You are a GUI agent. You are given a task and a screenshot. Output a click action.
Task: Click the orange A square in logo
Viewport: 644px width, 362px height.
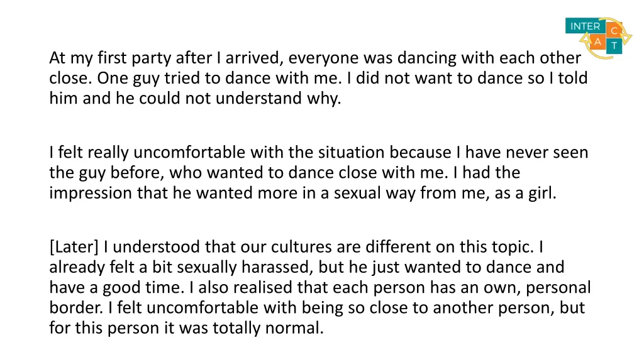tap(597, 42)
